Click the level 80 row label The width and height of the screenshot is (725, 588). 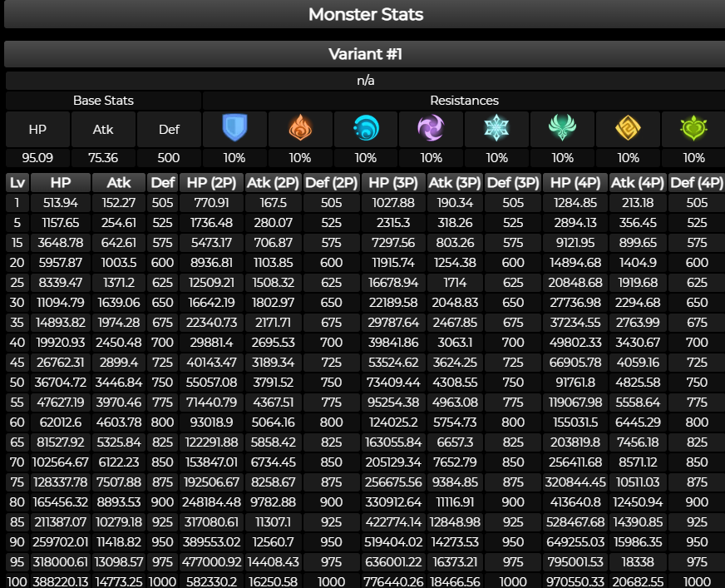(x=17, y=502)
